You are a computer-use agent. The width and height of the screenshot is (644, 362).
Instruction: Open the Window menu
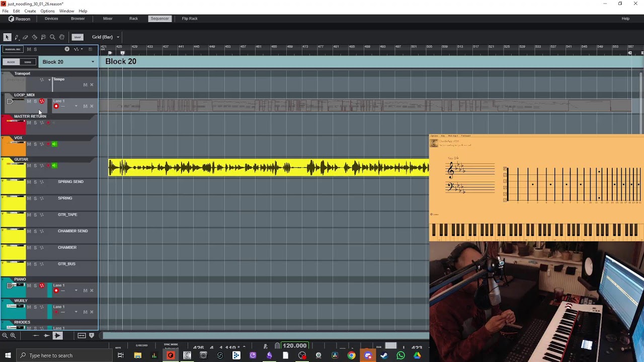(66, 11)
